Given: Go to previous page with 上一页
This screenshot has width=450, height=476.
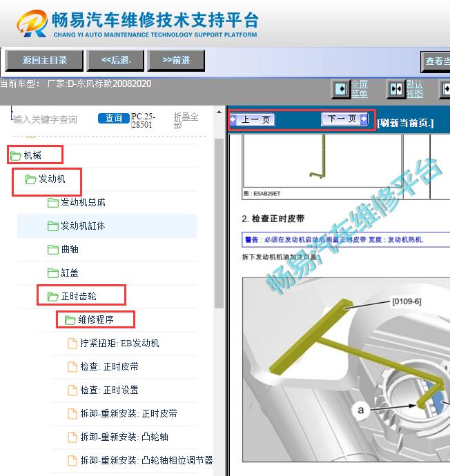Looking at the screenshot, I should point(252,119).
